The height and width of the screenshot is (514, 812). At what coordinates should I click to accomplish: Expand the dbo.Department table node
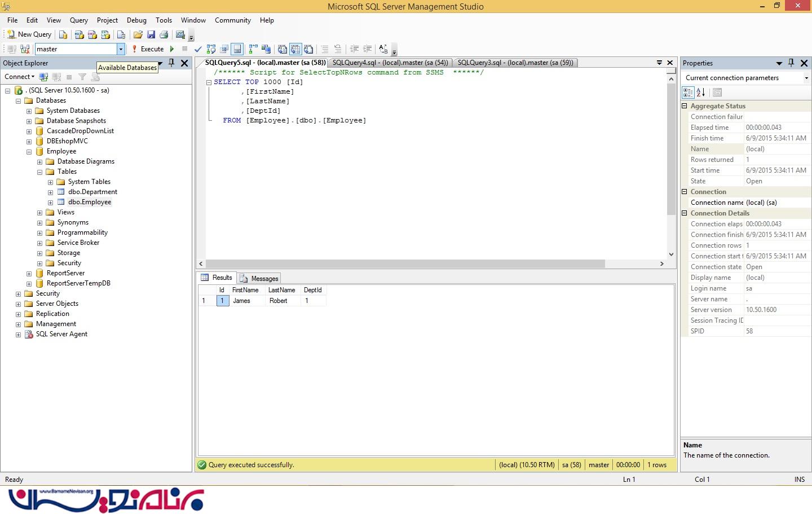coord(50,192)
